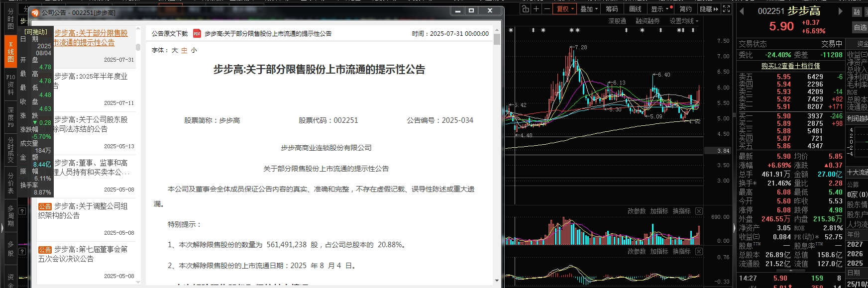The height and width of the screenshot is (288, 868).
Task: Click 公告原文下载 link
Action: point(170,34)
